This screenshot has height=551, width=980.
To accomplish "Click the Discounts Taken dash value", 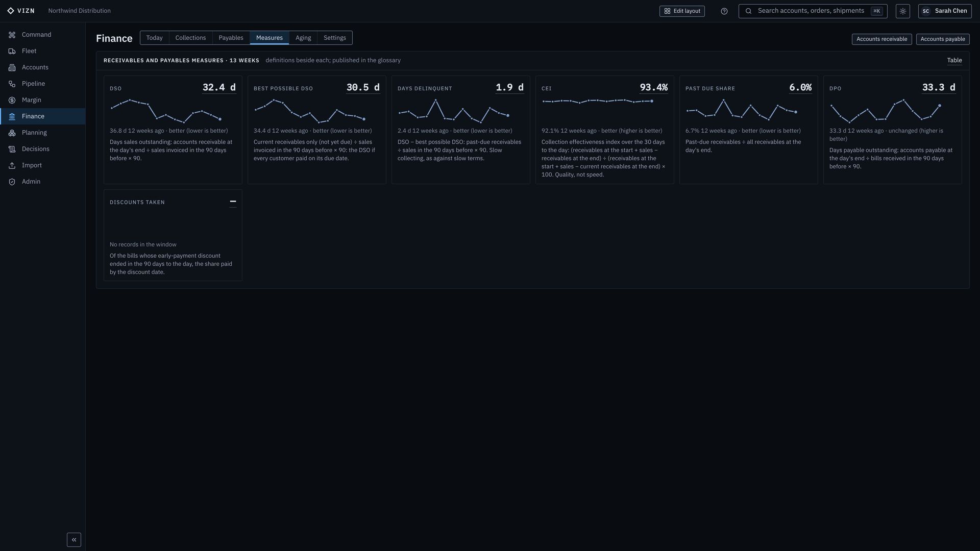I will tap(233, 202).
